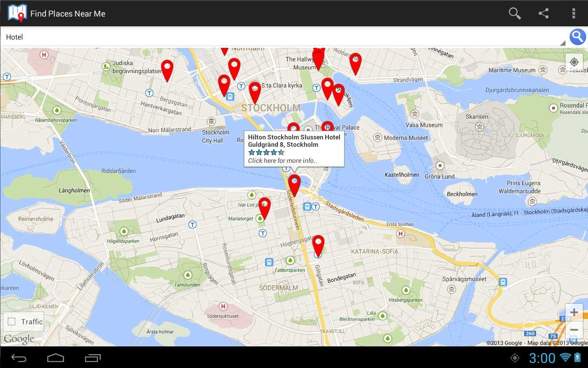Tap the Gröna Lund marker icon
This screenshot has height=368, width=588.
(440, 166)
